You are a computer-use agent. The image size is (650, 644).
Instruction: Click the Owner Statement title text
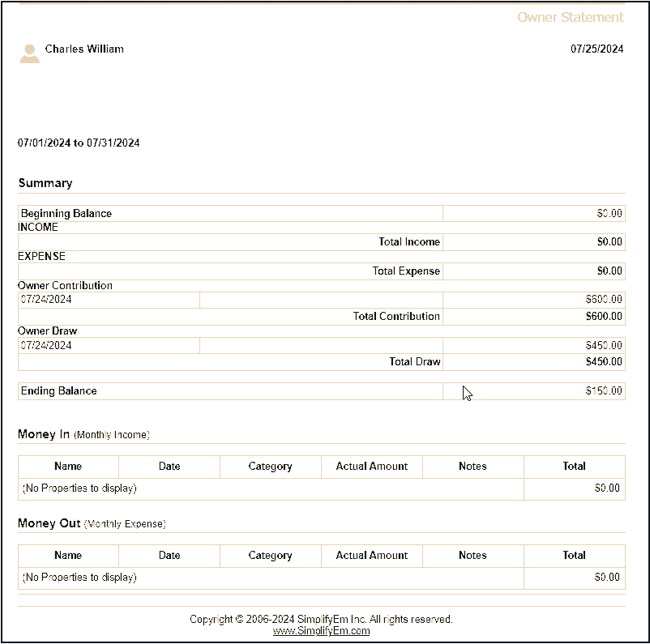(x=570, y=17)
